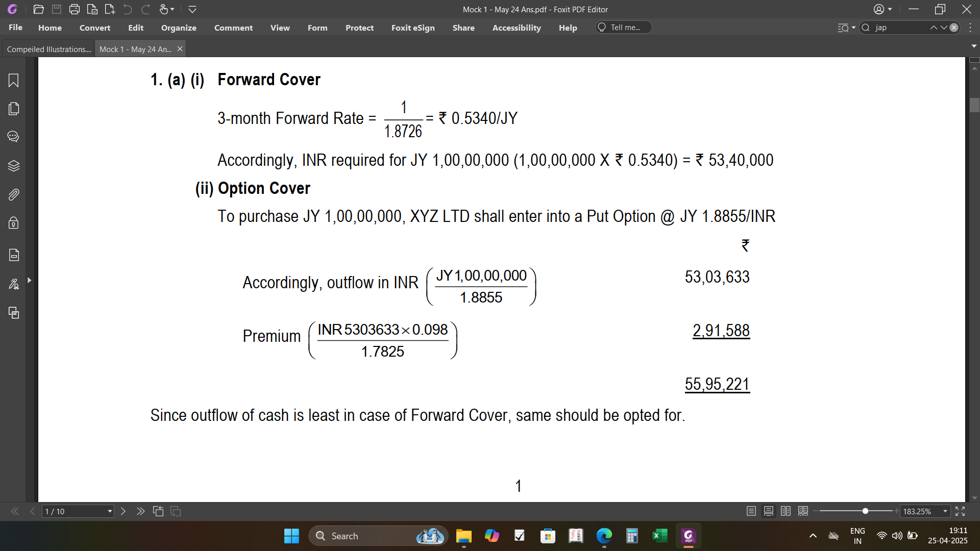Toggle continuous facing page view
This screenshot has width=980, height=551.
803,511
